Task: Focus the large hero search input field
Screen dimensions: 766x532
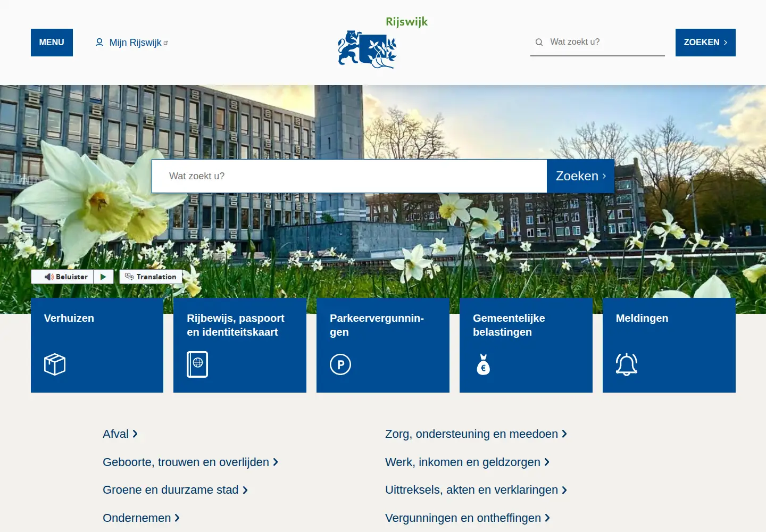Action: 349,176
